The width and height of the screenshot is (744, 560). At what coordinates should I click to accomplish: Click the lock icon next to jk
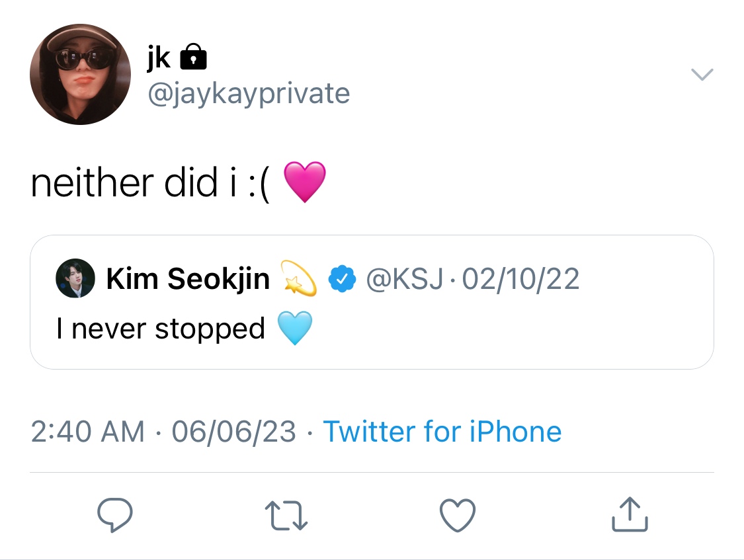tap(193, 56)
